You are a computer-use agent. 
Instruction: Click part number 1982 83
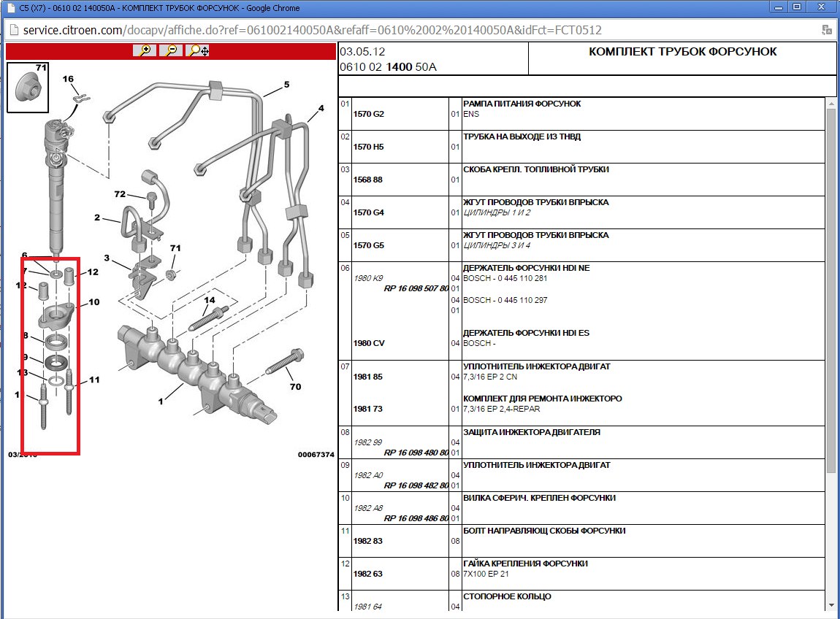coord(367,542)
